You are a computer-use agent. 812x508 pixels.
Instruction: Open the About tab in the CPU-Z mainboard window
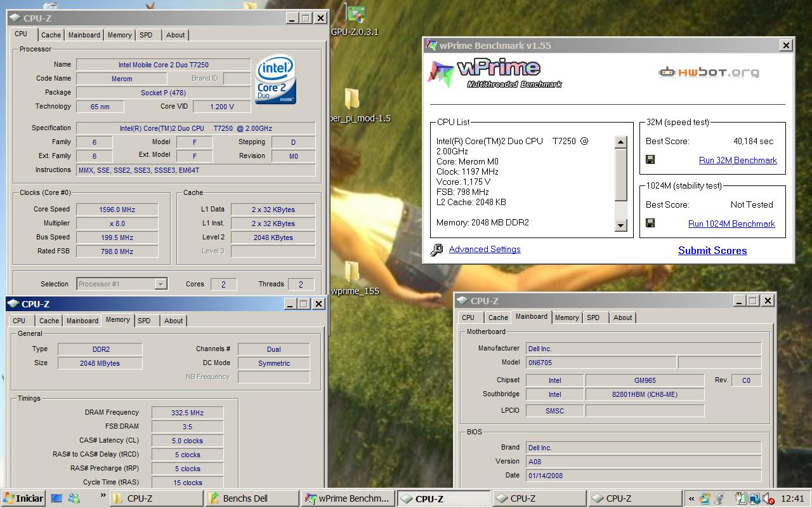(x=622, y=317)
